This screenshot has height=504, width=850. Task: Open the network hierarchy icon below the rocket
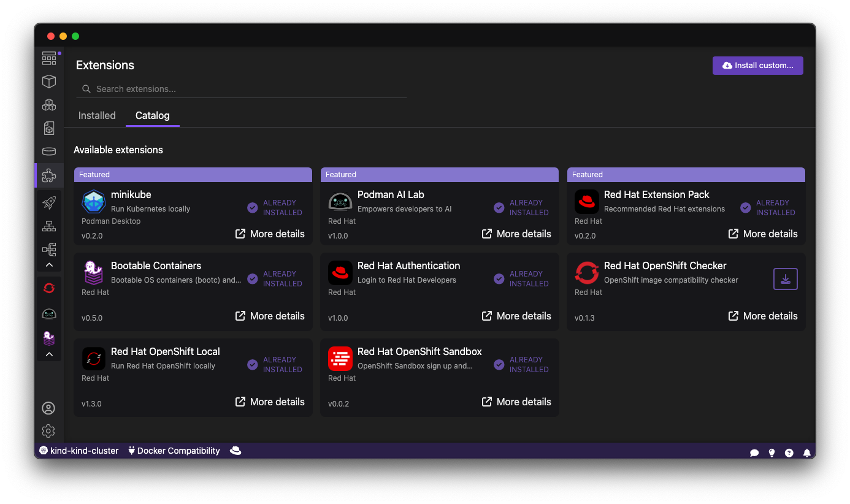(49, 226)
